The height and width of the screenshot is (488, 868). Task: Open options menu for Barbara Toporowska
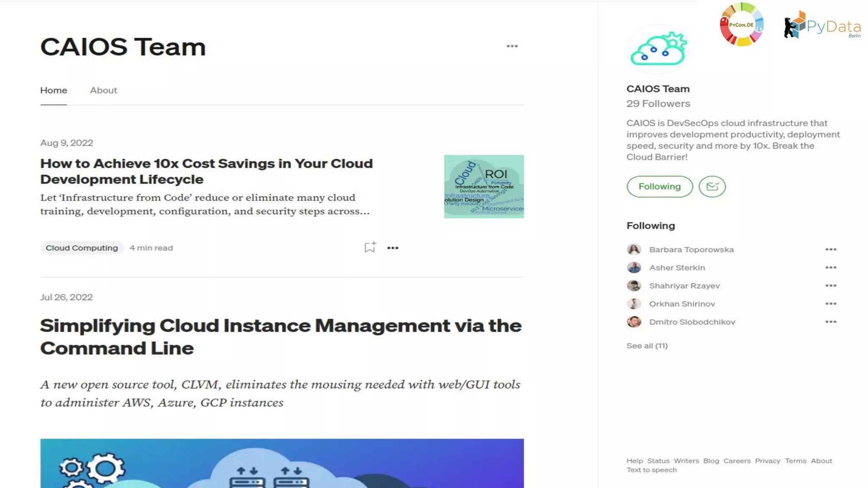coord(831,250)
